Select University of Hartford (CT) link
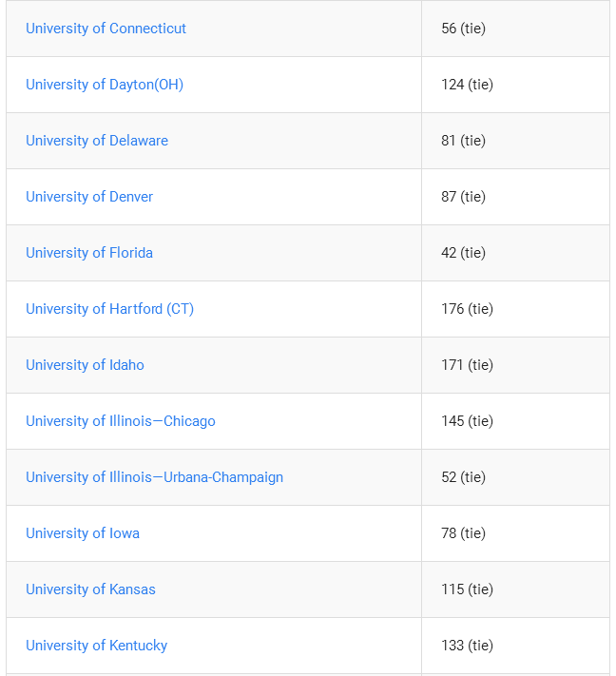 click(109, 309)
